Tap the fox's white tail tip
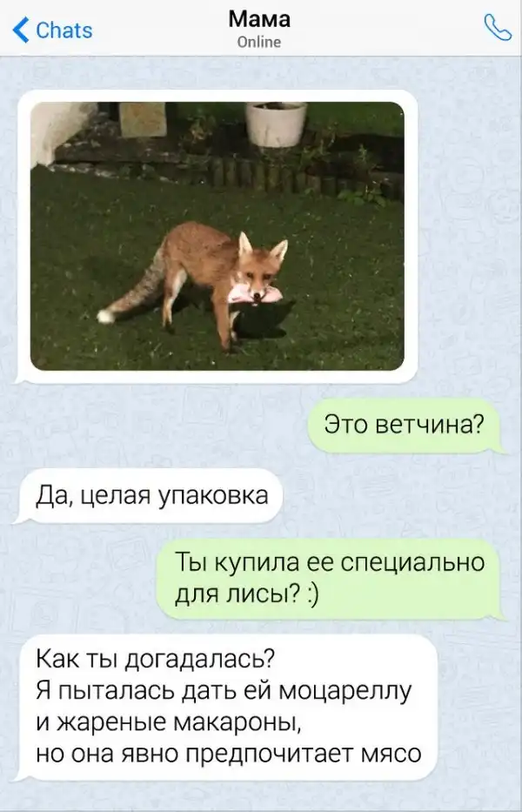Screen dimensions: 522x812 click(105, 316)
